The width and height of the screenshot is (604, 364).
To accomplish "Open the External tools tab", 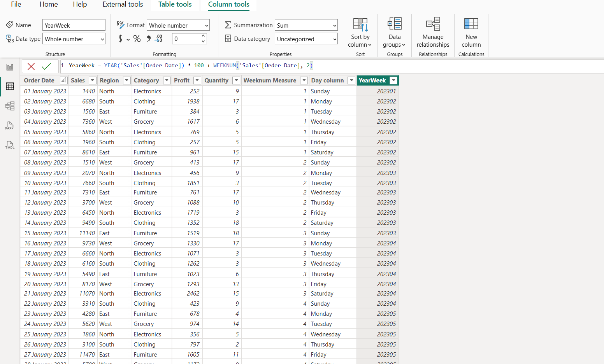I will [123, 4].
